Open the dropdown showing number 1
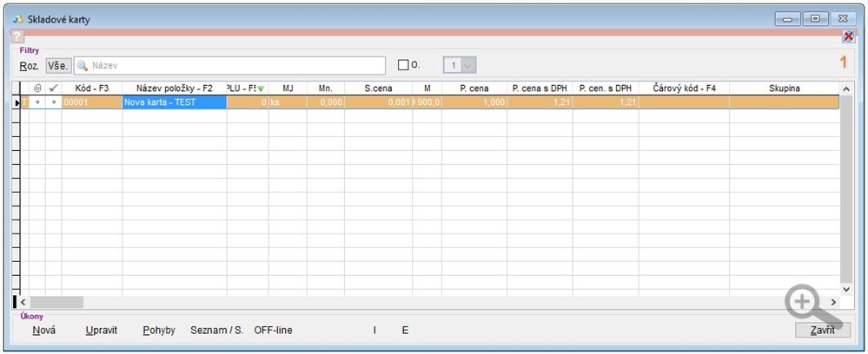 [x=467, y=65]
